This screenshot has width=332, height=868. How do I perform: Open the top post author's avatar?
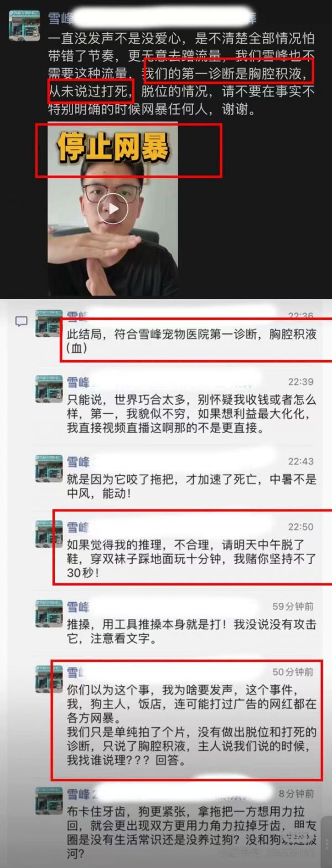click(24, 26)
